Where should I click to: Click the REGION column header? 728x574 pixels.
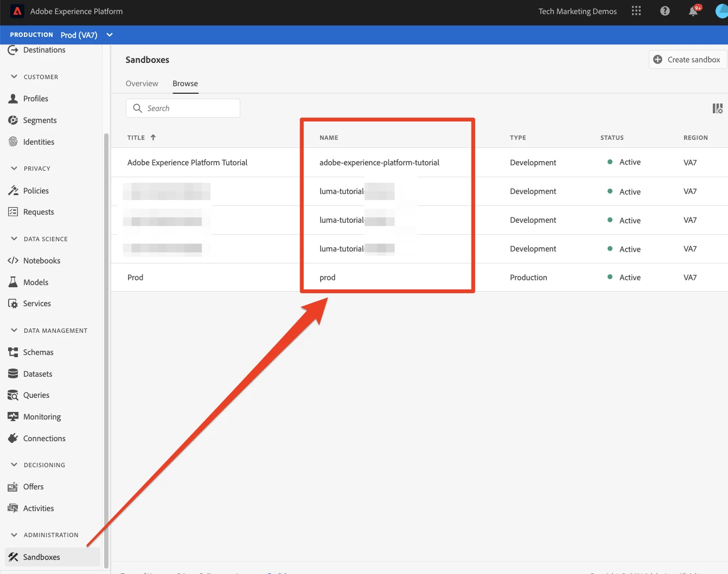695,138
